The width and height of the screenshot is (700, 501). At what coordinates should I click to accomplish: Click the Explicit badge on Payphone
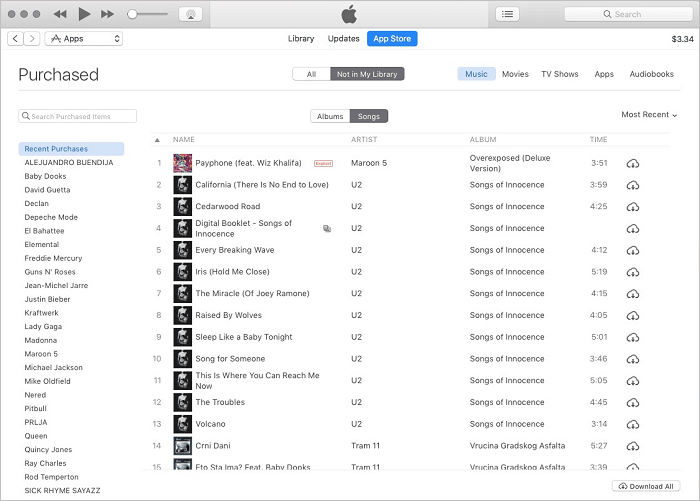(x=323, y=163)
